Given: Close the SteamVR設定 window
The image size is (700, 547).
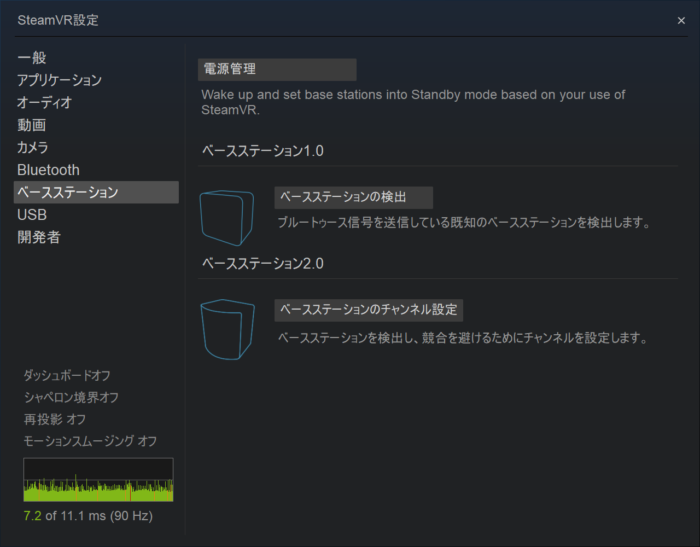Looking at the screenshot, I should [x=681, y=21].
